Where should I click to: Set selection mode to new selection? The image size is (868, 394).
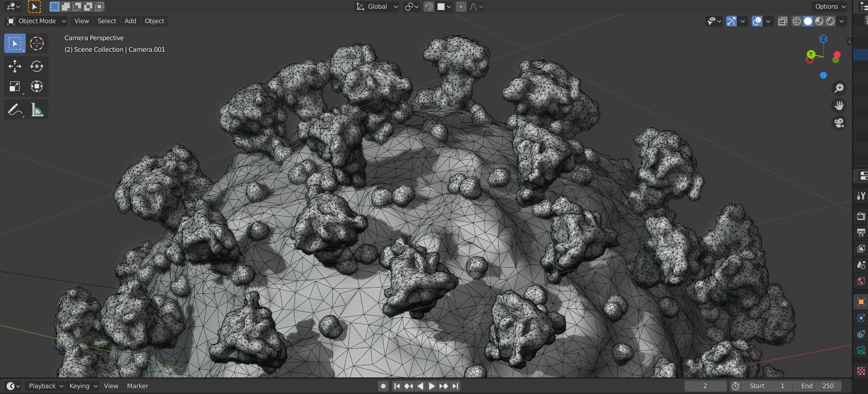[x=55, y=7]
